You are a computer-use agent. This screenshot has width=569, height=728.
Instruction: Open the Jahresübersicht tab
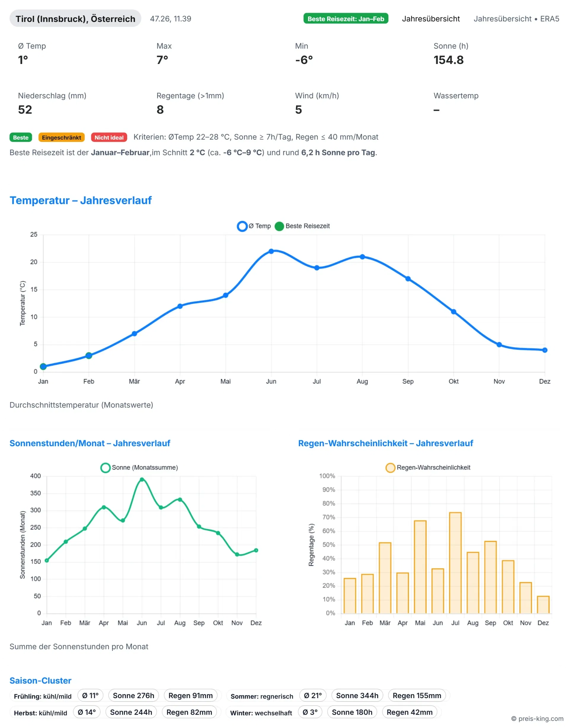click(x=431, y=19)
